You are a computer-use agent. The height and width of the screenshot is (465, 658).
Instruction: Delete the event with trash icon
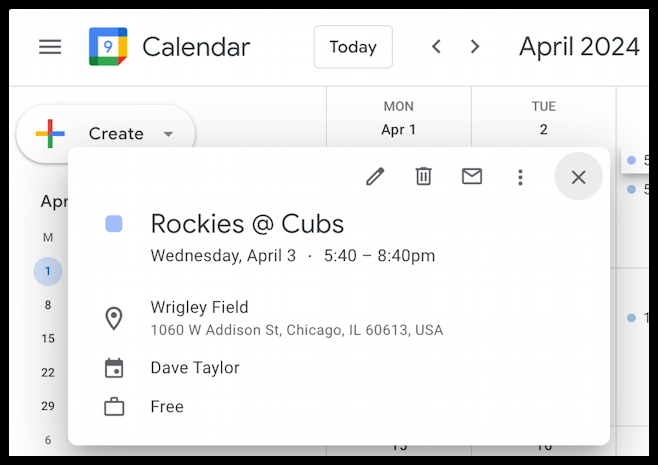click(x=423, y=176)
